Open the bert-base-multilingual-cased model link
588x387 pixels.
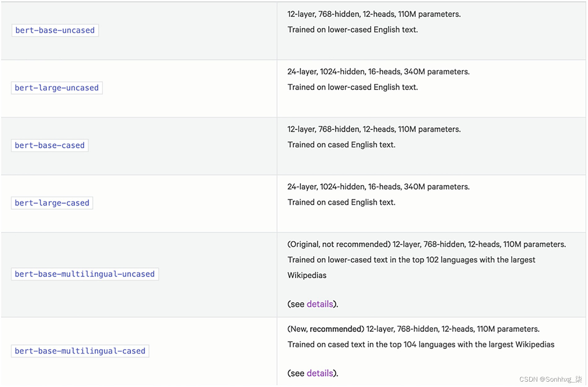point(80,351)
